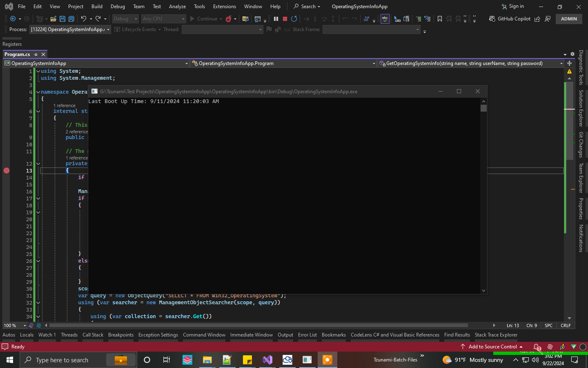Click the Save All icon
This screenshot has height=368, width=588.
71,19
